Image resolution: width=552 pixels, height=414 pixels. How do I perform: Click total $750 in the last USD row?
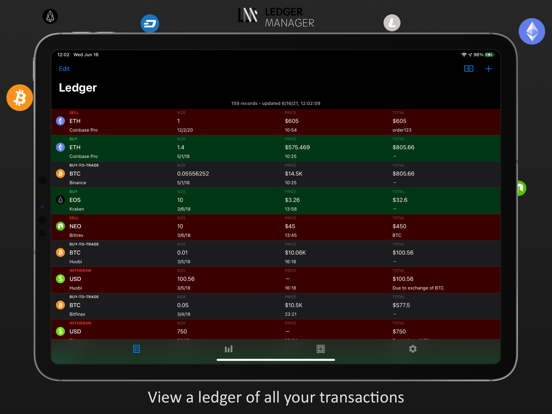[399, 331]
